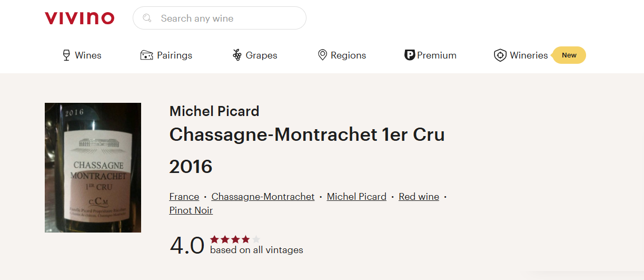The image size is (644, 280).
Task: Click the wine bottle label thumbnail
Action: tap(93, 168)
